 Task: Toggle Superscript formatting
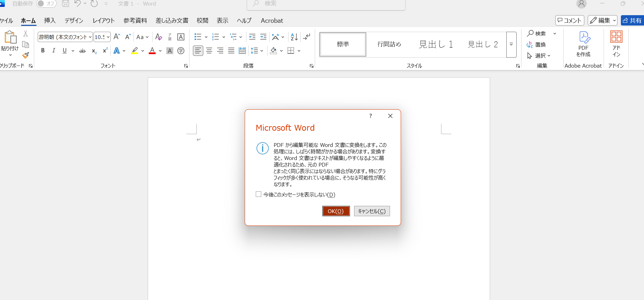(x=105, y=51)
